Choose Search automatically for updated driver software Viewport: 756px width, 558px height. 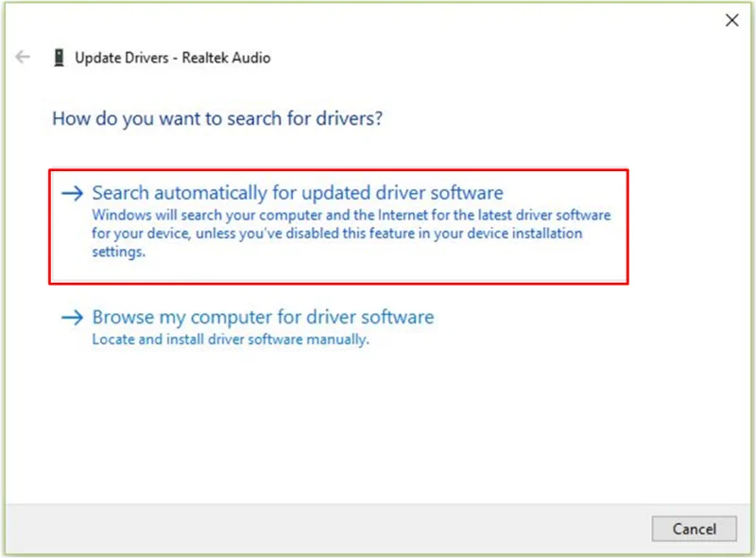338,226
